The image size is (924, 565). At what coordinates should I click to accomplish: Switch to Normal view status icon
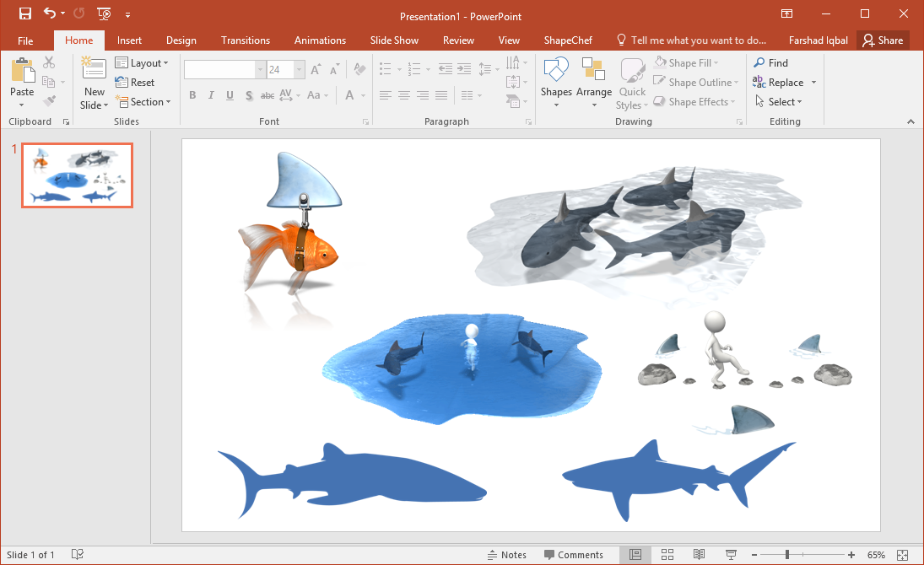click(635, 554)
